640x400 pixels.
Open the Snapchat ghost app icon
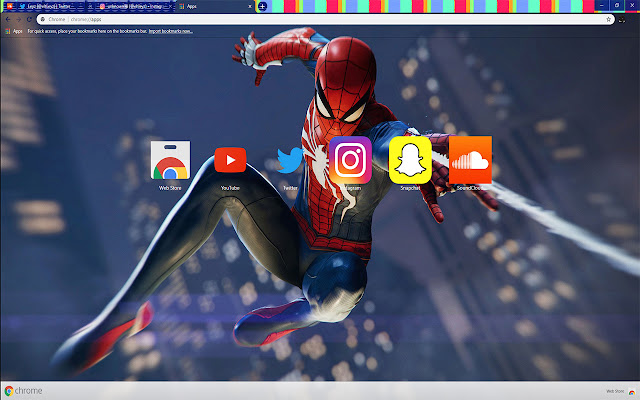click(x=410, y=160)
